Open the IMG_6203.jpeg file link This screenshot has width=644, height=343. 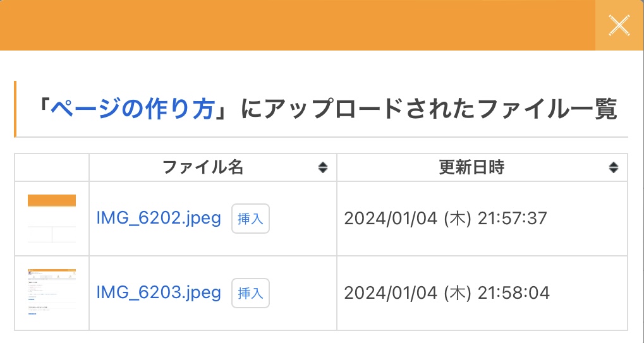click(x=159, y=292)
